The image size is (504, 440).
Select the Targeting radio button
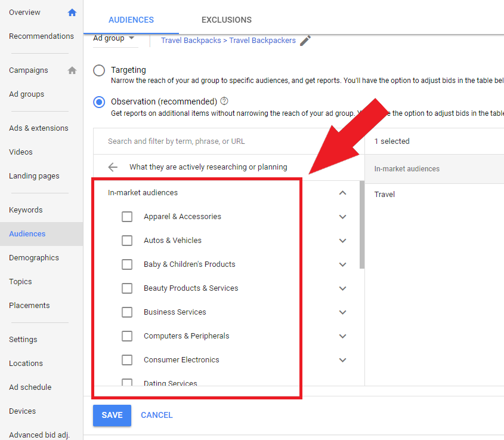click(98, 70)
